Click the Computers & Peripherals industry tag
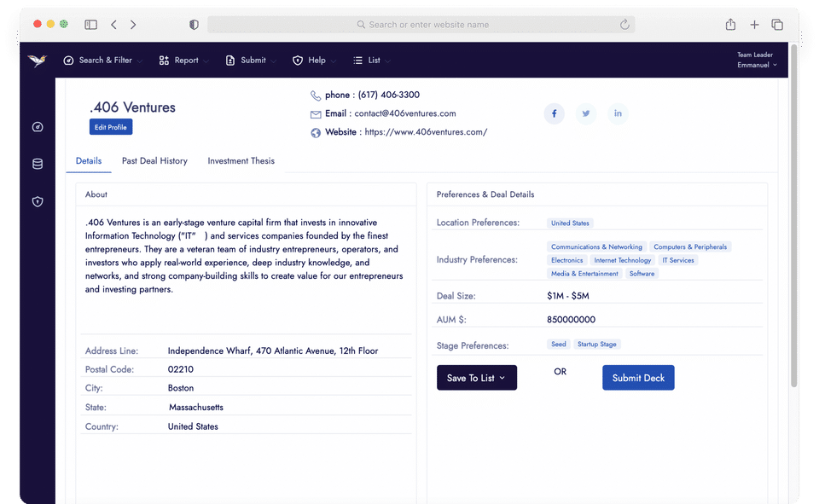This screenshot has width=819, height=504. point(690,247)
